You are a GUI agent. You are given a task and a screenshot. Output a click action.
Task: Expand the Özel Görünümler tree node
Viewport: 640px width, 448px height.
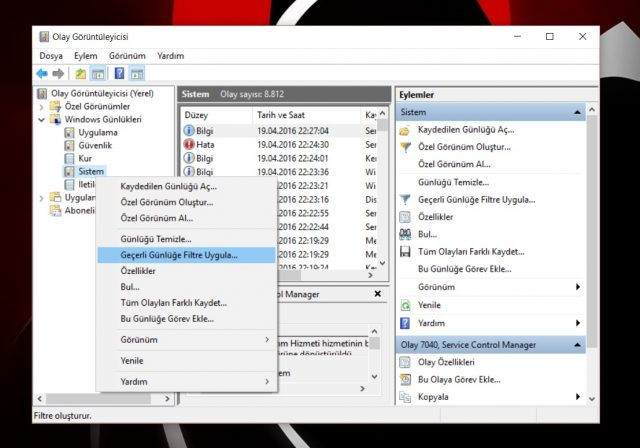tap(42, 107)
